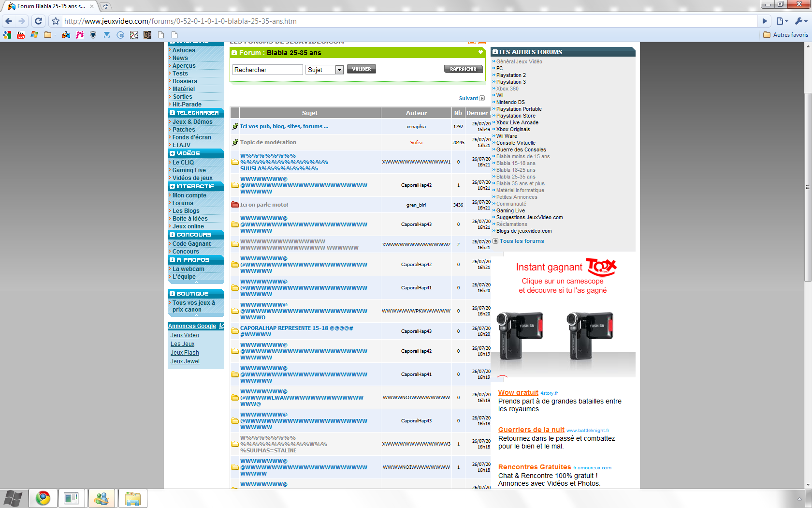Screen dimensions: 812x508
Task: Click the page vertical scrollbar thumb
Action: 808,187
